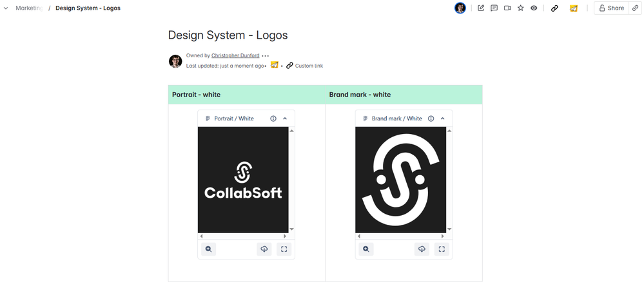Screen dimensions: 644x286
Task: Open the Marketing breadcrumb
Action: pos(29,8)
